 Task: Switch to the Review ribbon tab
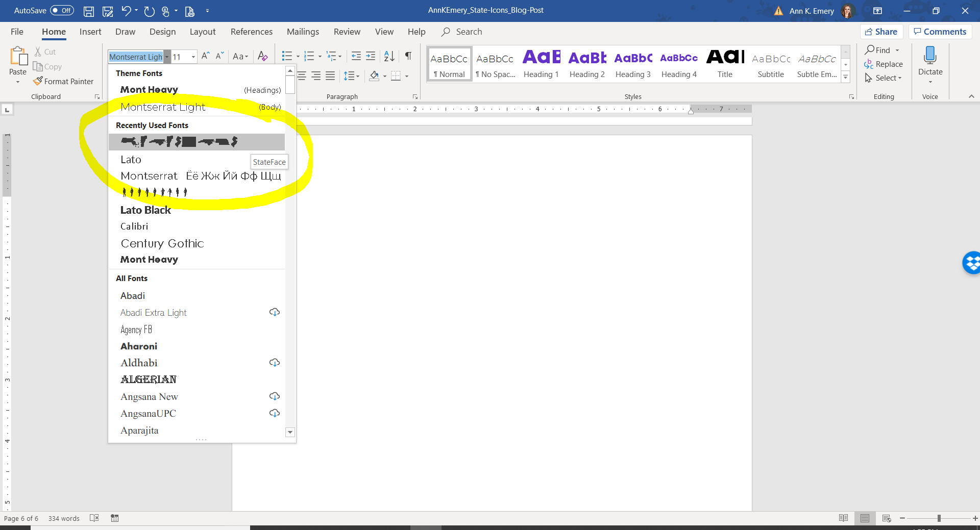click(x=347, y=32)
